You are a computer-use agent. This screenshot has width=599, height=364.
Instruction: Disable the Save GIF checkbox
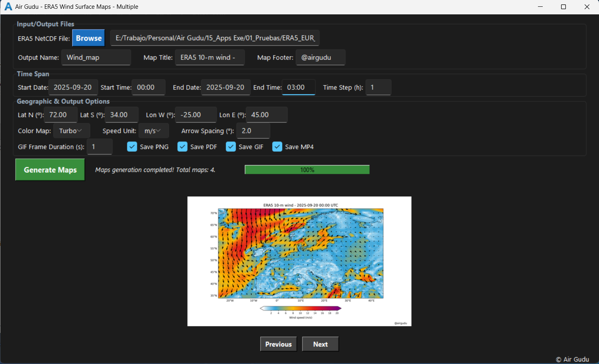[231, 147]
